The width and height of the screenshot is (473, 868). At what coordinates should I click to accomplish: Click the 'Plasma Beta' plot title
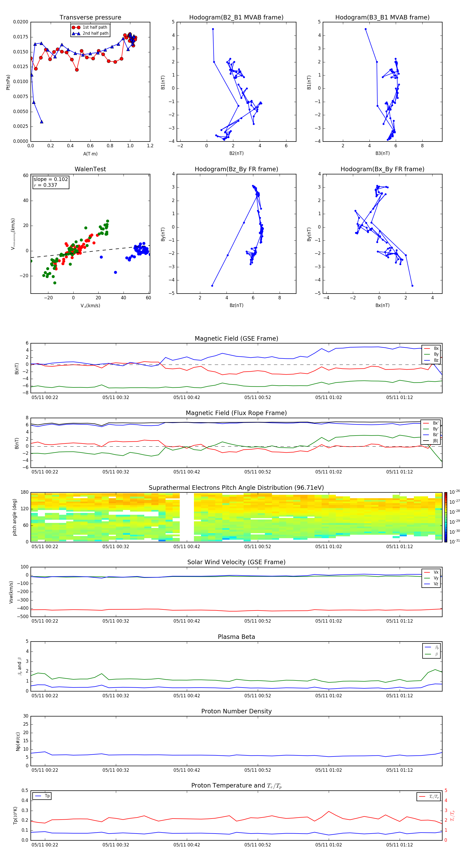coord(236,637)
